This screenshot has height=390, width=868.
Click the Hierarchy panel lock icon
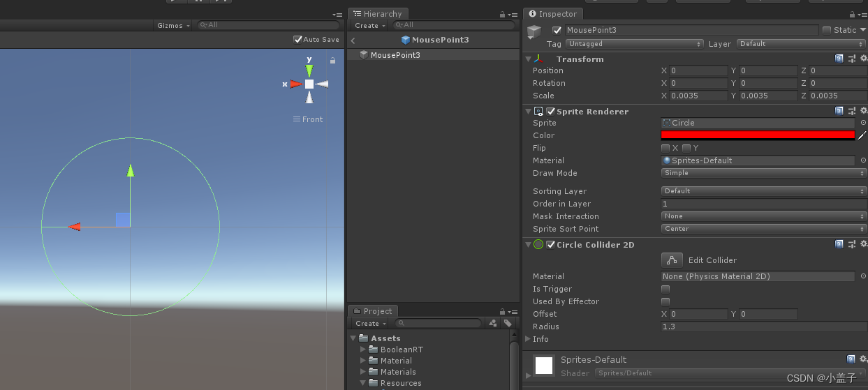click(502, 15)
